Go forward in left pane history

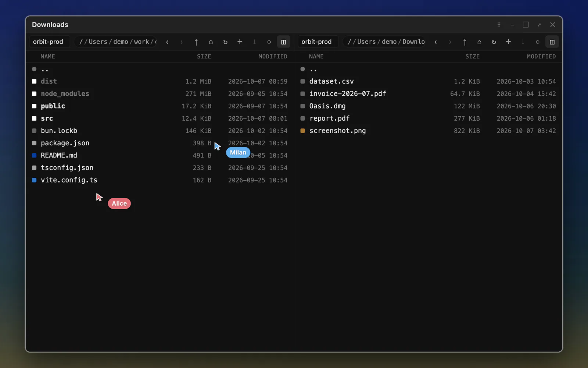point(182,42)
